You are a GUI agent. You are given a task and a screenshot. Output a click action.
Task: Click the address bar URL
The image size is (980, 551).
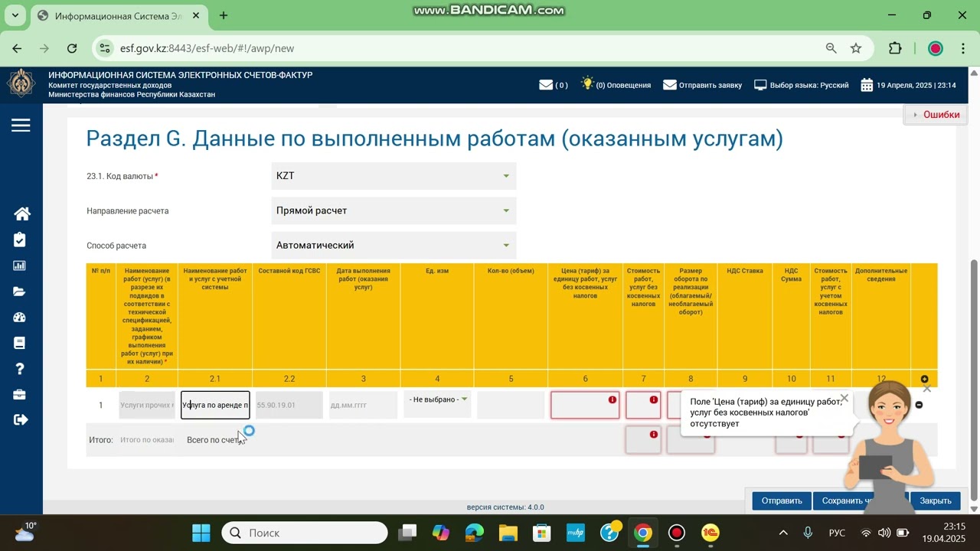tap(207, 48)
